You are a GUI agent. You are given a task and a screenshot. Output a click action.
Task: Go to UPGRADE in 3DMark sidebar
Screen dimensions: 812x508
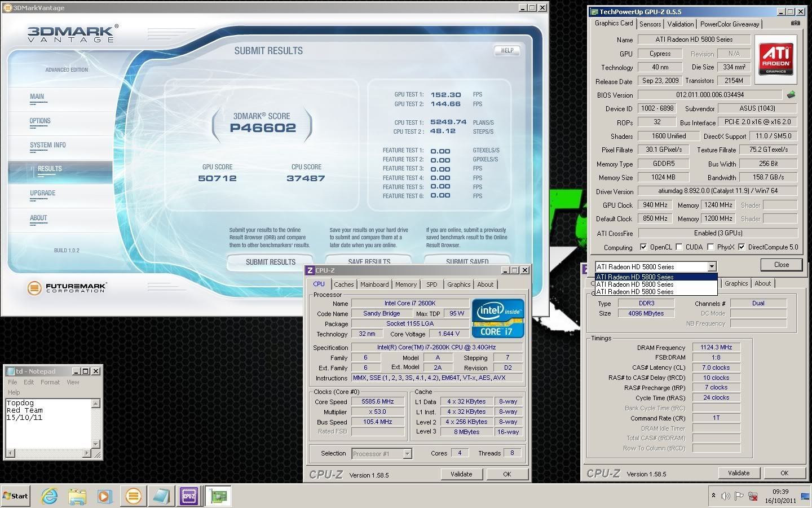point(43,193)
